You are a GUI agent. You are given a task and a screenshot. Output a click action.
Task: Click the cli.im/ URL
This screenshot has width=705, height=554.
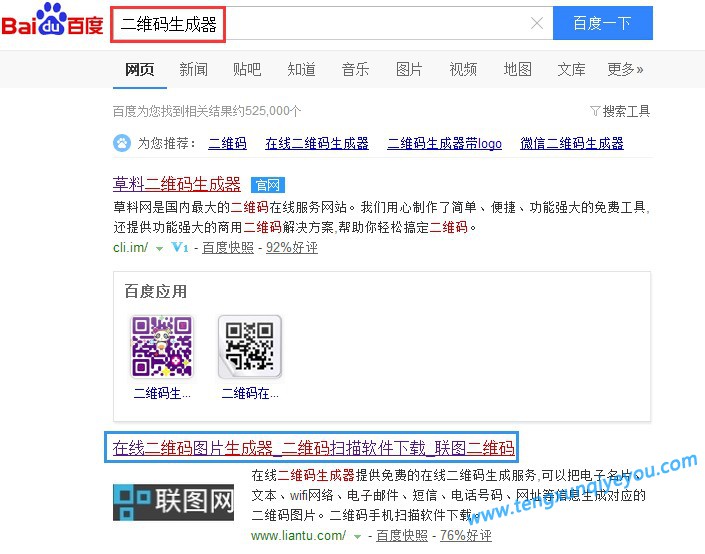coord(130,247)
